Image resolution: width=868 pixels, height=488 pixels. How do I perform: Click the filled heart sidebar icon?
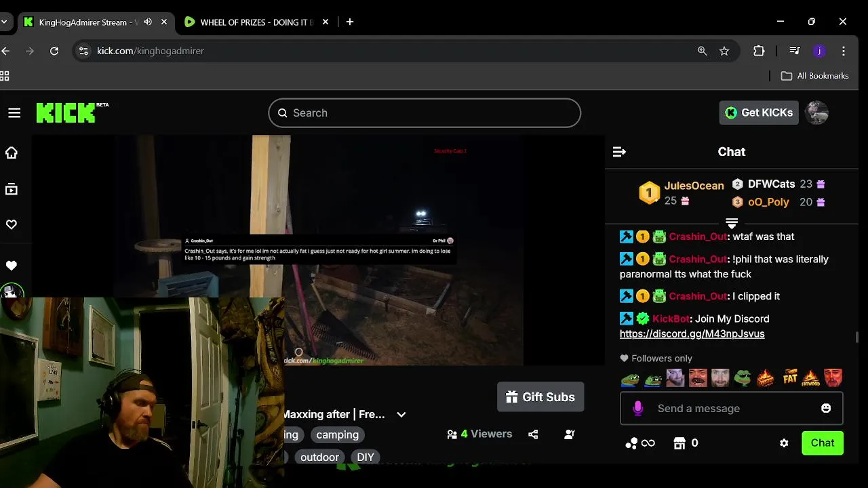(x=12, y=266)
